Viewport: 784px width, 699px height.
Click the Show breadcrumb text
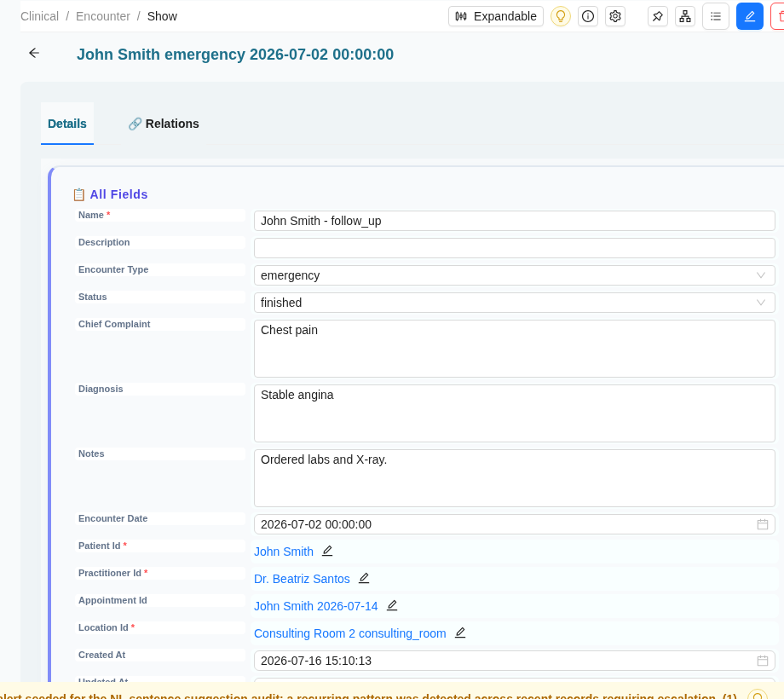point(162,16)
